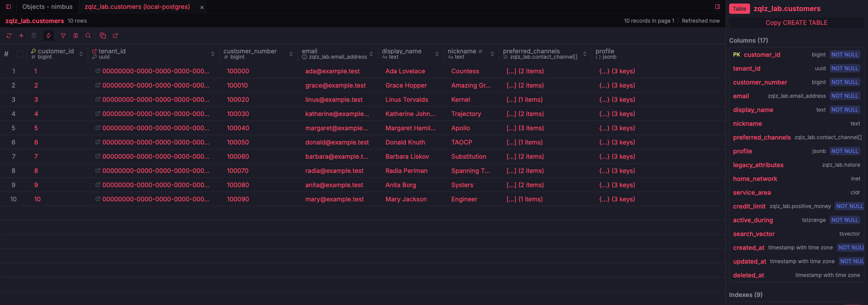Click the foreign key icon in tenant_id header

(x=94, y=51)
